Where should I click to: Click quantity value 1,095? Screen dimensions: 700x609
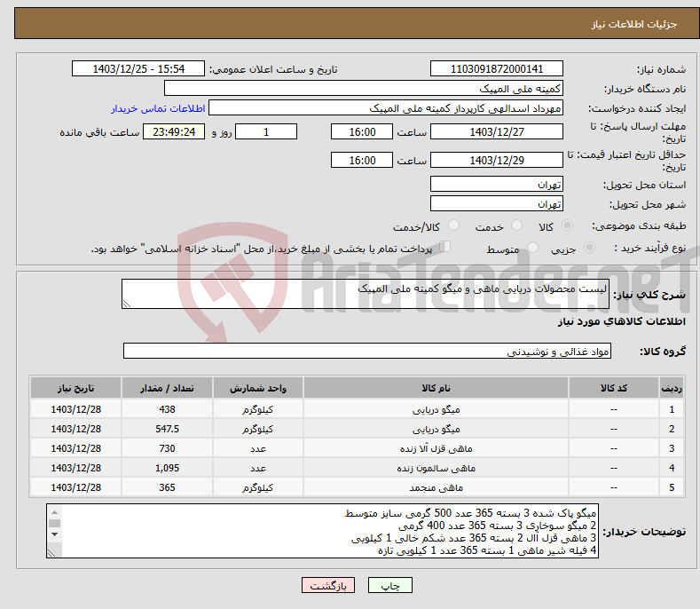point(167,468)
